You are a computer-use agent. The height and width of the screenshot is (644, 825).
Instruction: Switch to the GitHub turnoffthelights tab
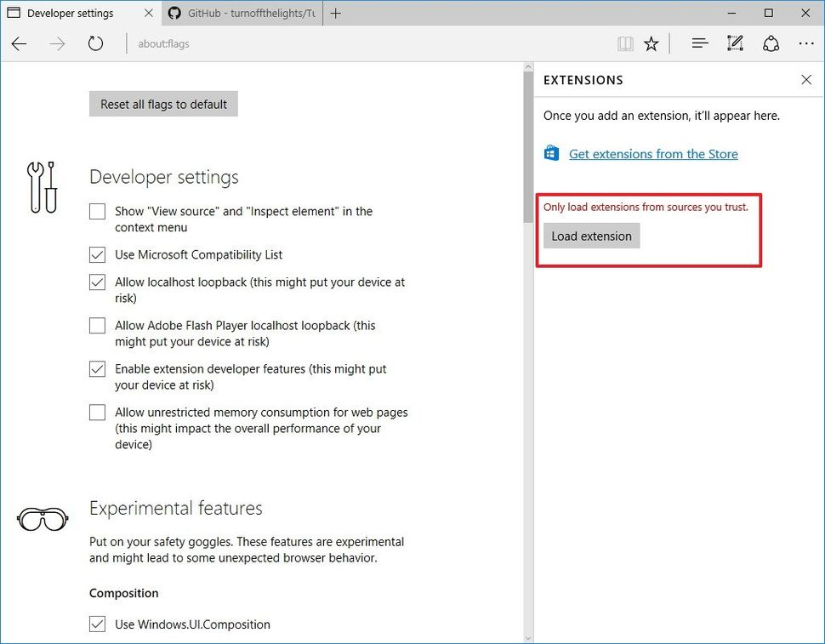(x=238, y=13)
